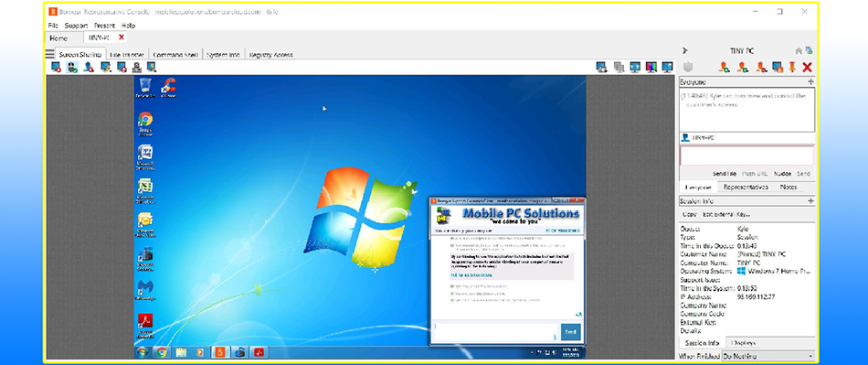
Task: Click the rainbow-colored monitor color quality icon
Action: [x=651, y=67]
